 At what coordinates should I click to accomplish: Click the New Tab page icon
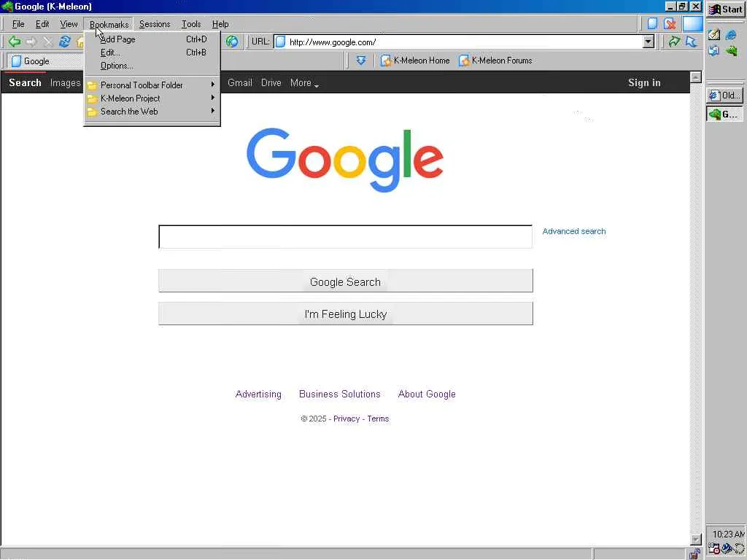(x=652, y=24)
